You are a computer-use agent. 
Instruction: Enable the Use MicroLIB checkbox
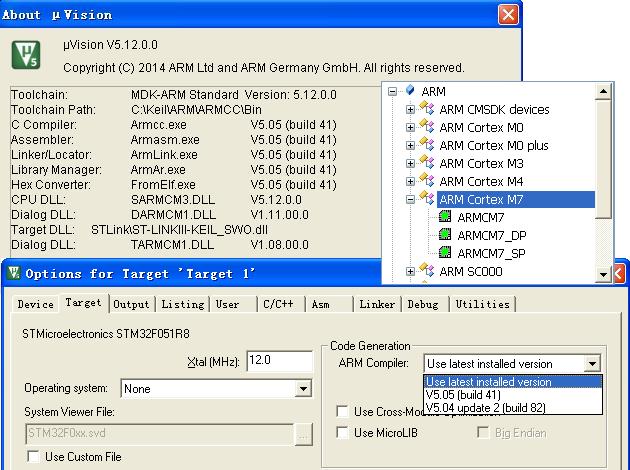[342, 433]
